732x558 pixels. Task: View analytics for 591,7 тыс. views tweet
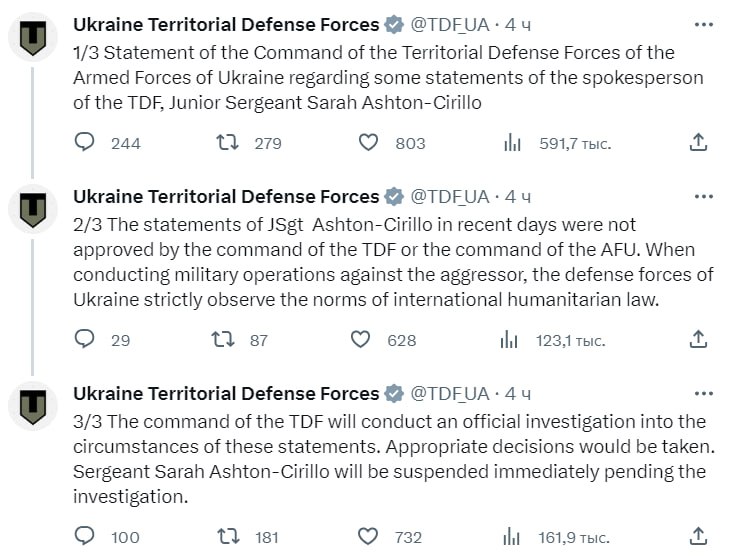(x=512, y=143)
